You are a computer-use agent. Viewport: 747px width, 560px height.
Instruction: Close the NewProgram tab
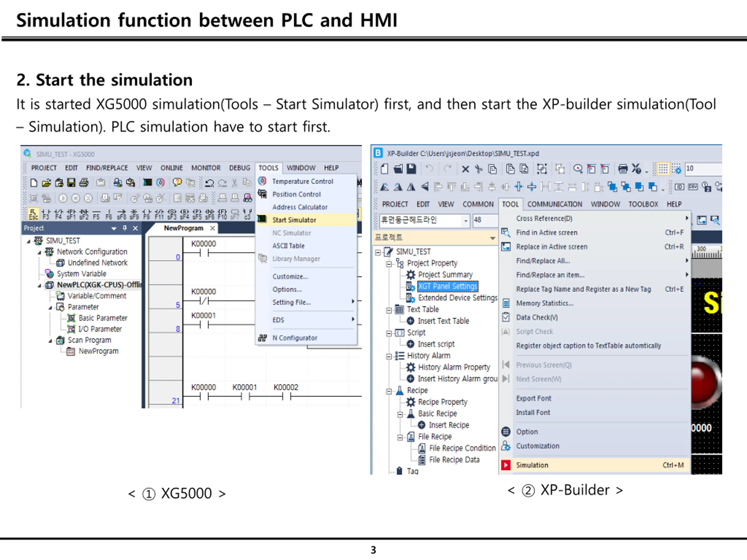point(212,228)
